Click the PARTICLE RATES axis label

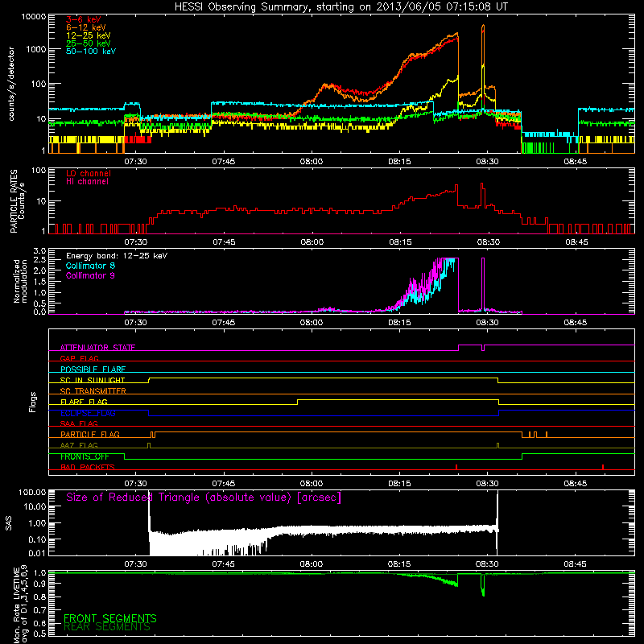(13, 201)
